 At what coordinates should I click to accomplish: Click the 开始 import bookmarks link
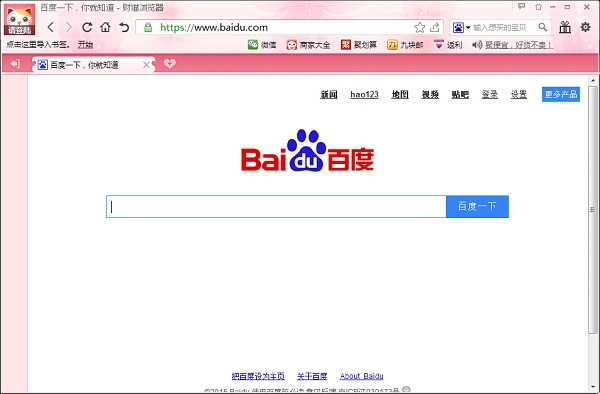tap(85, 44)
